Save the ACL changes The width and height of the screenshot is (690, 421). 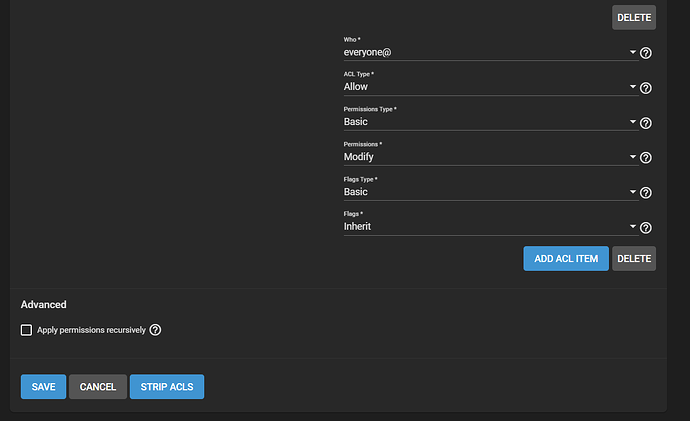click(x=44, y=387)
